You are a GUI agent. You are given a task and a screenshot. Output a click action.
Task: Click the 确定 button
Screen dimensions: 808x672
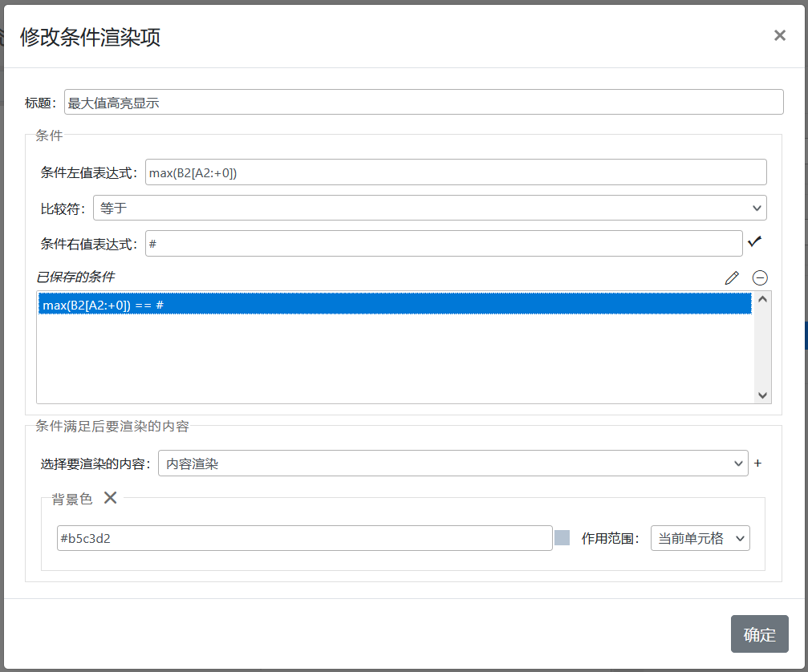[759, 634]
